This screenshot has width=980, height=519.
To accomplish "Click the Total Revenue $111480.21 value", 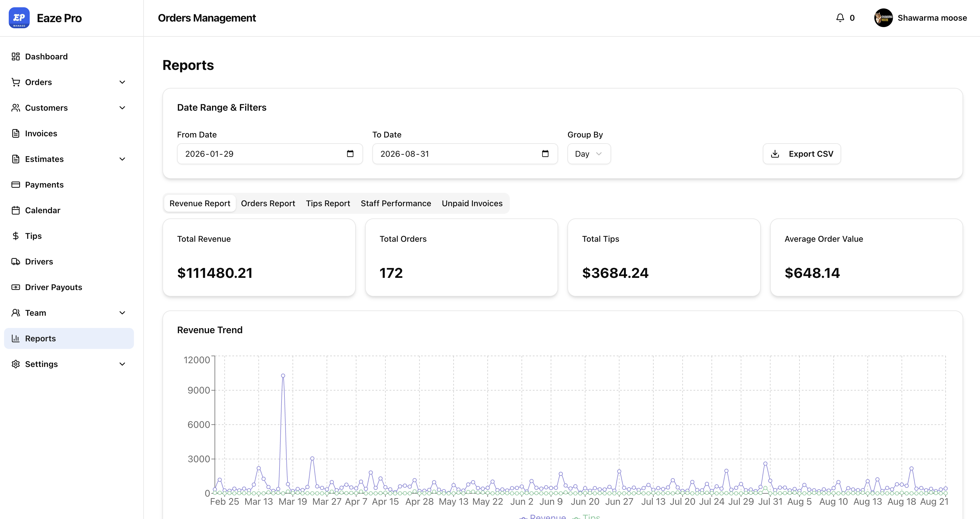I will (215, 273).
